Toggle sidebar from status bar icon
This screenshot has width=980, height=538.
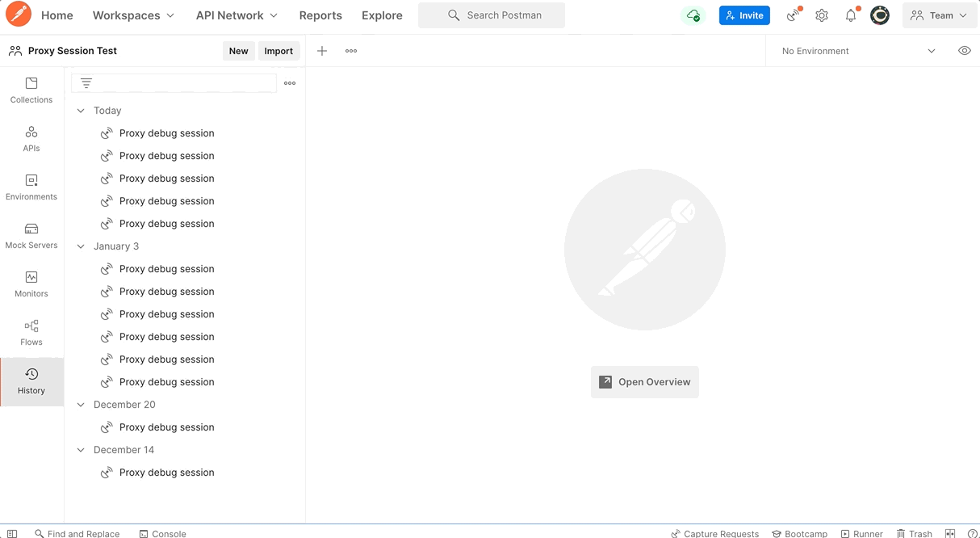point(12,533)
